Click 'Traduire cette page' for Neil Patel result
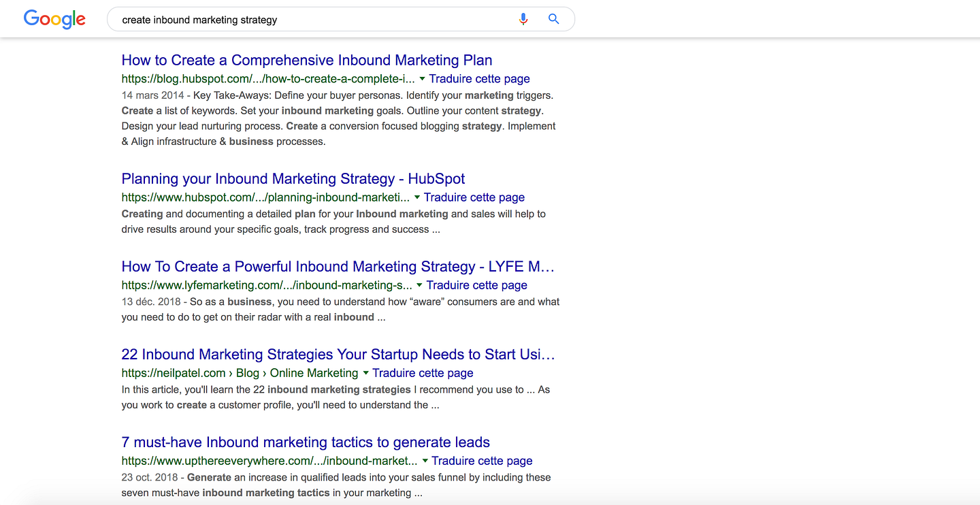 click(x=423, y=373)
